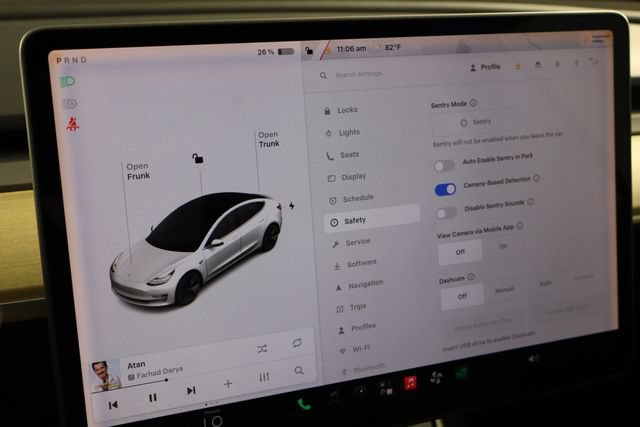Skip to the next track
The height and width of the screenshot is (427, 640).
click(x=191, y=391)
